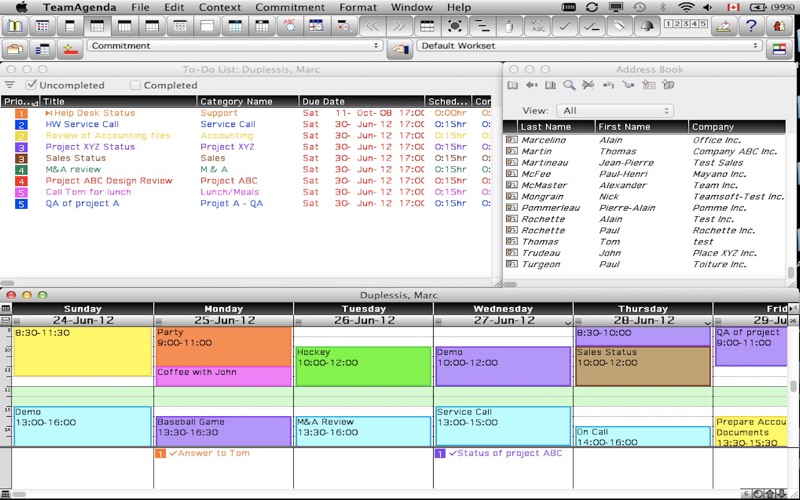This screenshot has width=800, height=500.
Task: Click the Wi-Fi icon in macOS menu bar
Action: click(687, 7)
